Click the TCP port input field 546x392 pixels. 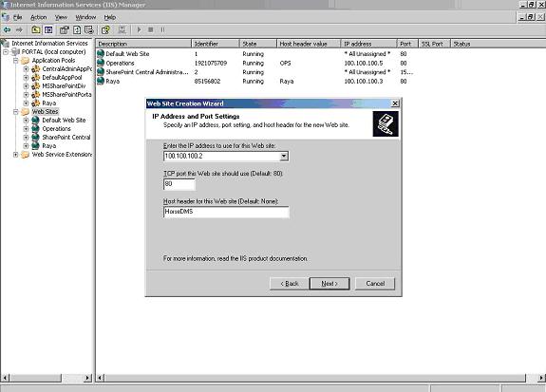click(x=179, y=184)
